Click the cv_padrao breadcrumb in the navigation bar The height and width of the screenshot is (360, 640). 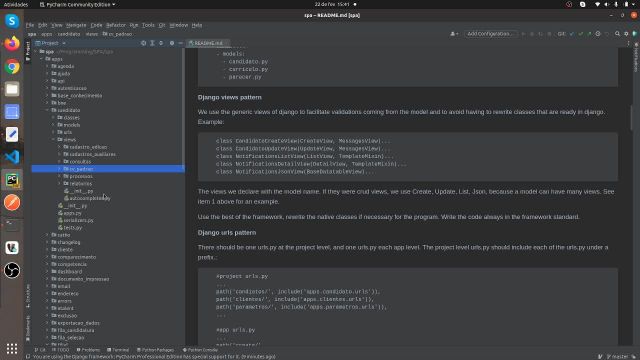[x=118, y=34]
